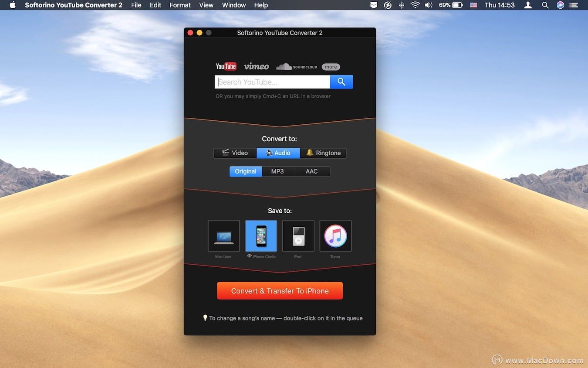The height and width of the screenshot is (368, 588).
Task: Select the iPhone Chello device destination
Action: (261, 236)
